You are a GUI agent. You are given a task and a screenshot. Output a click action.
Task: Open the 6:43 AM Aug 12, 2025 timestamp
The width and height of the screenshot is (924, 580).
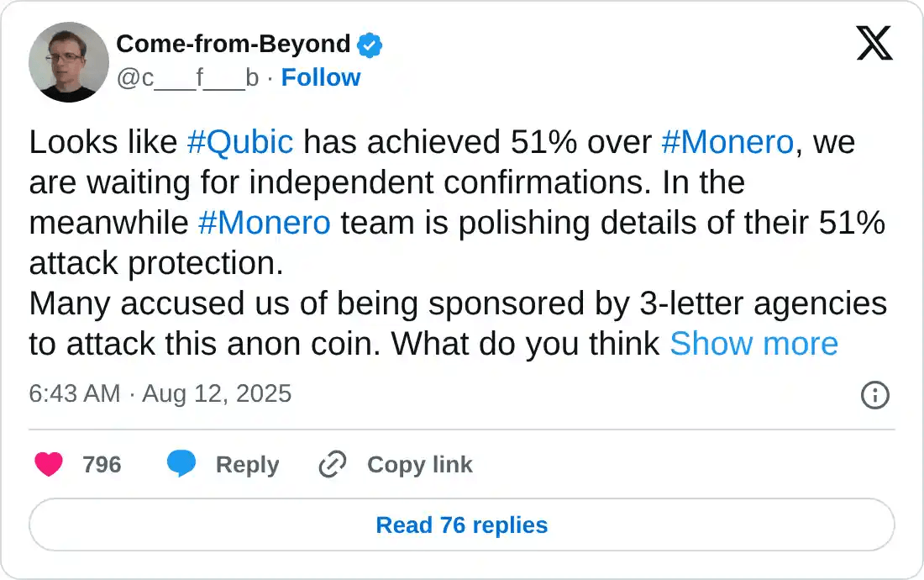(x=160, y=393)
